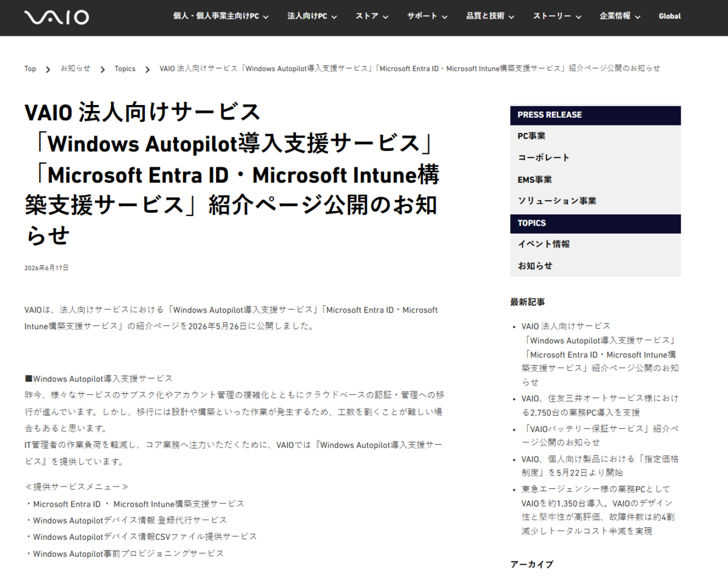This screenshot has height=577, width=728.
Task: Open latest article about Windows Autopilot導入支援サービス
Action: point(600,354)
